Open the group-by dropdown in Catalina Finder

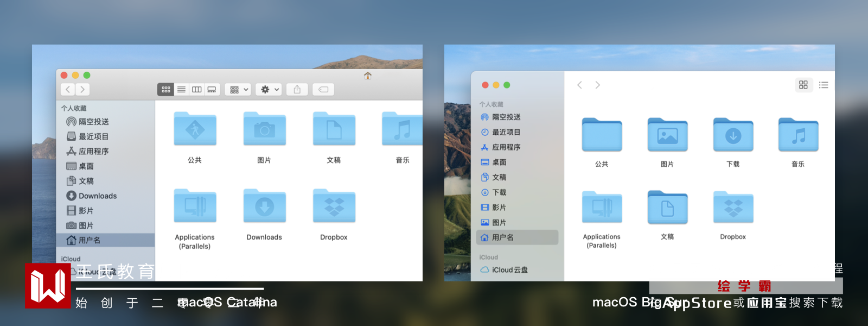(239, 90)
